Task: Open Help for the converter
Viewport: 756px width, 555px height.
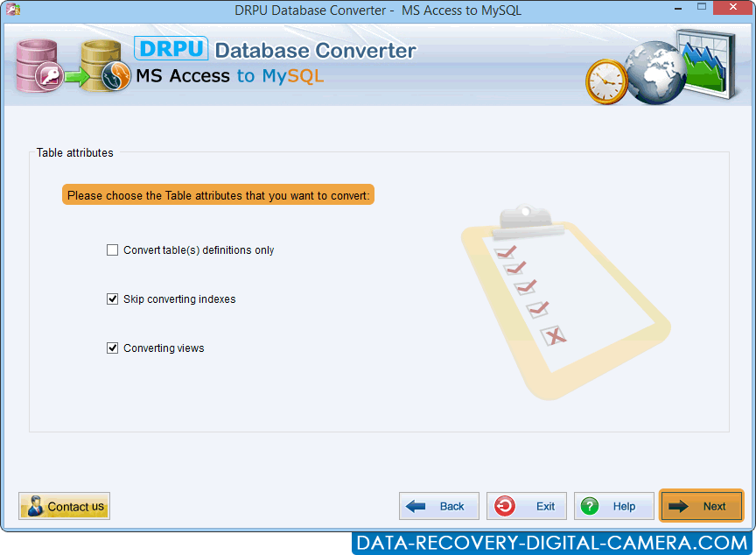Action: coord(613,506)
